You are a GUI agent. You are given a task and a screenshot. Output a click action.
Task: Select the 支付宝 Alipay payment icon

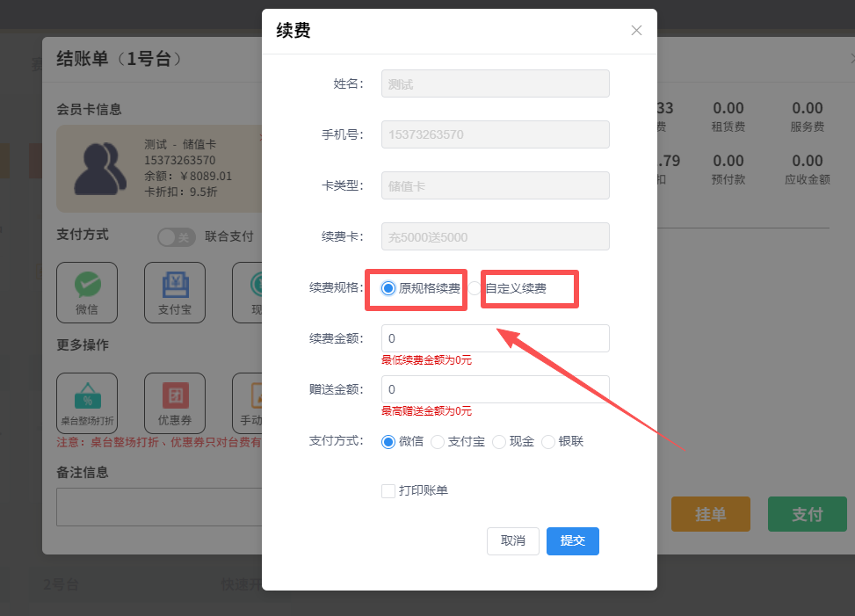point(174,292)
